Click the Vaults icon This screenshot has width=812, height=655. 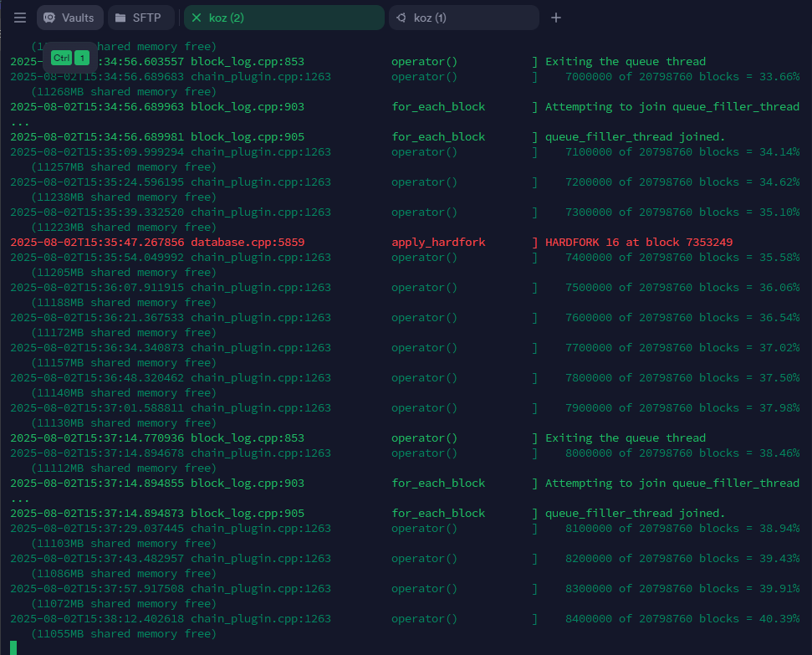(x=49, y=18)
